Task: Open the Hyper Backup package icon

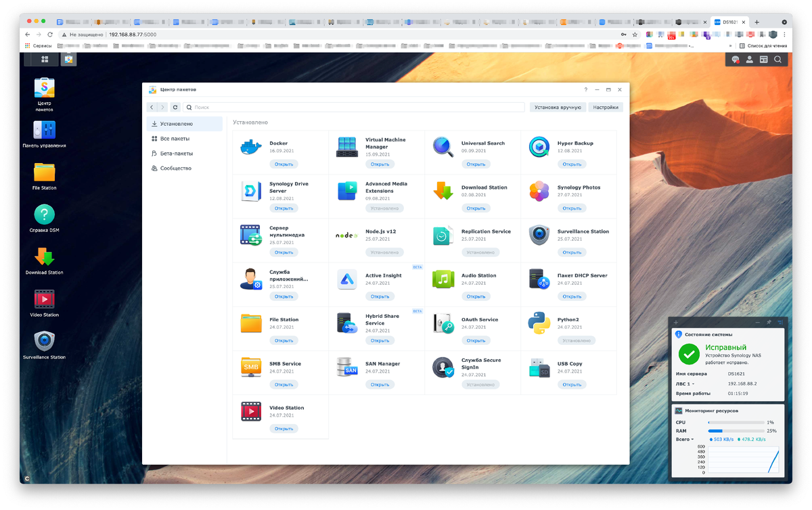Action: (539, 147)
